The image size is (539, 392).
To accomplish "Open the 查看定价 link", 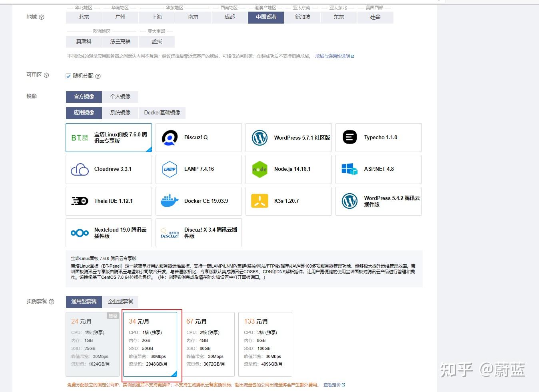I will click(334, 385).
